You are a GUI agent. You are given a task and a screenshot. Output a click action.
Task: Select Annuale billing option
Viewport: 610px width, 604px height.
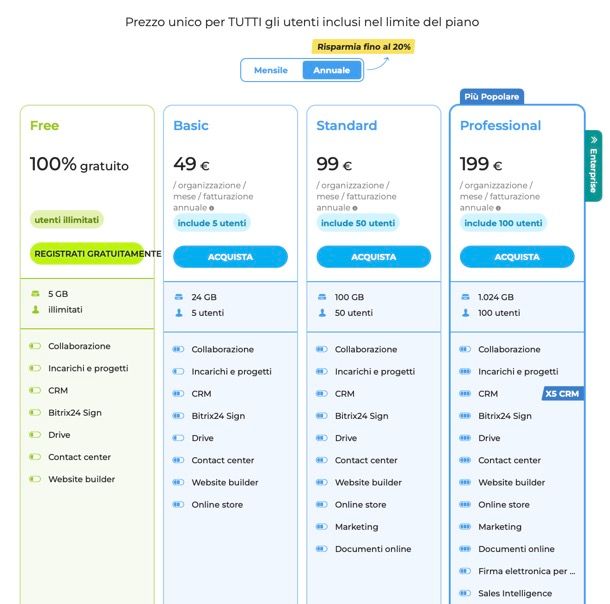click(332, 70)
